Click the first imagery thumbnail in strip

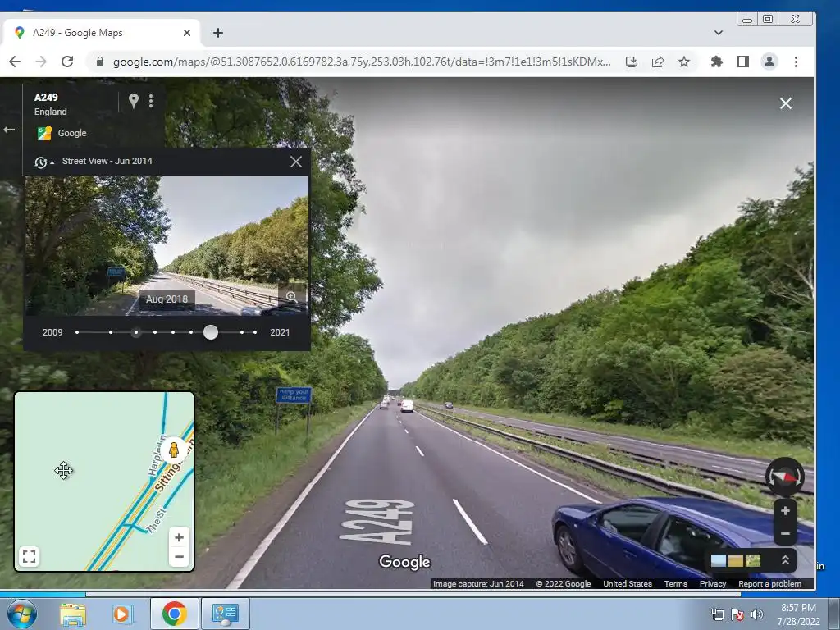[x=719, y=560]
